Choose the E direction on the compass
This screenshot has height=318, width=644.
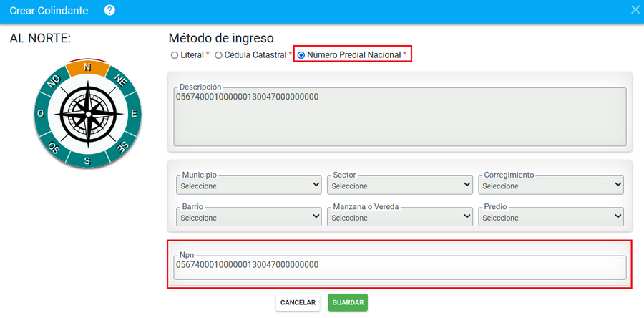click(x=134, y=114)
